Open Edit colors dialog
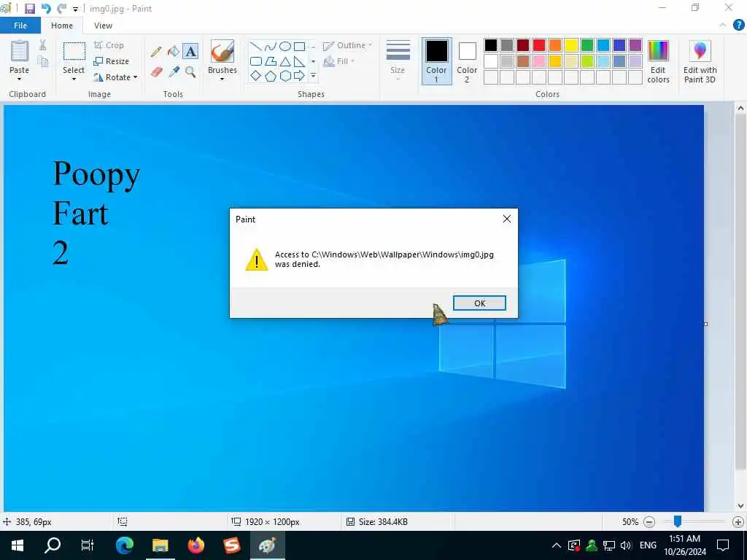This screenshot has width=747, height=560. (x=659, y=62)
